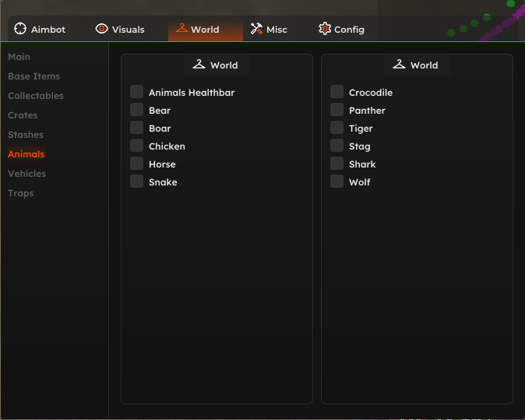525x420 pixels.
Task: Open the Traps section
Action: (21, 193)
